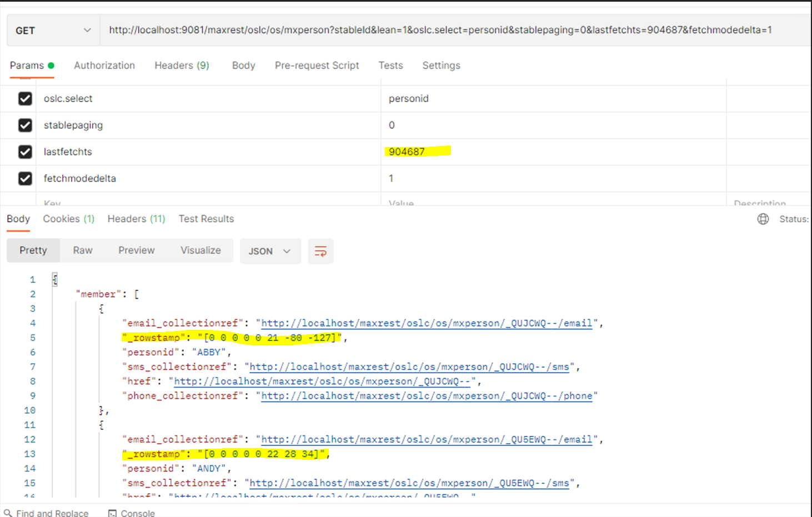Image resolution: width=812 pixels, height=517 pixels.
Task: Switch to the Tests tab
Action: pos(390,66)
